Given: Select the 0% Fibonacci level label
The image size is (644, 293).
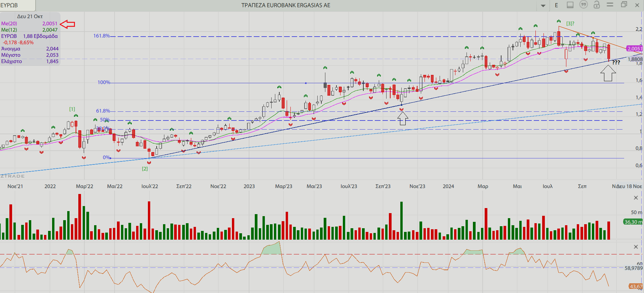Looking at the screenshot, I should tap(106, 157).
